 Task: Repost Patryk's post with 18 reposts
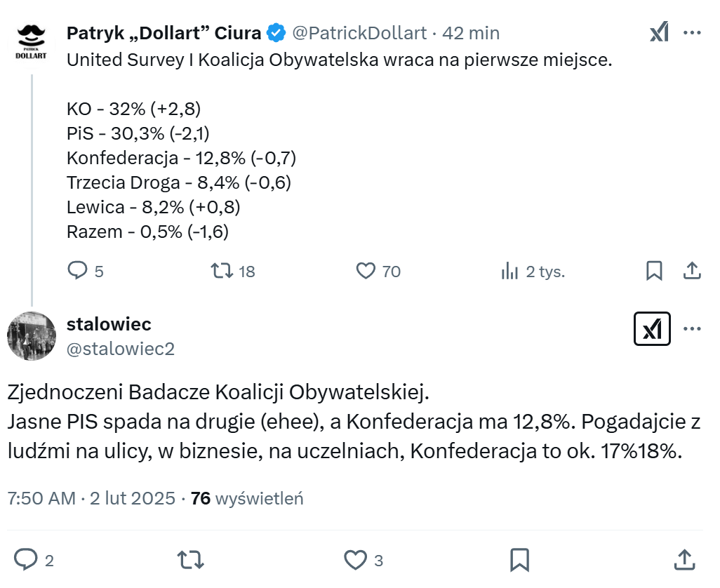click(222, 271)
